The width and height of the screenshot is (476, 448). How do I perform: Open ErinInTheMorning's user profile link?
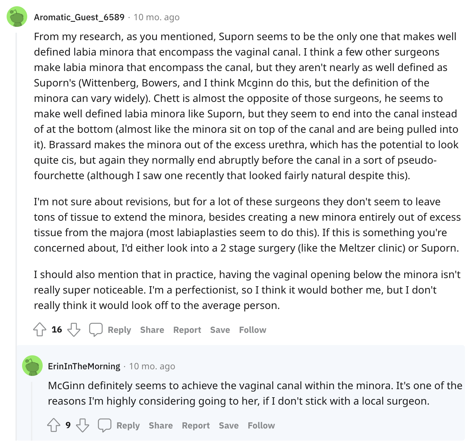pyautogui.click(x=84, y=366)
